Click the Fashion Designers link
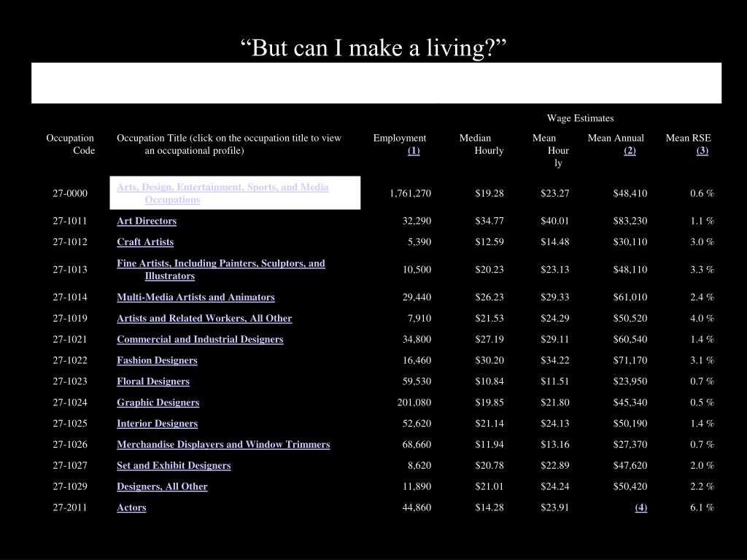Viewport: 747px width, 560px height. (x=158, y=360)
